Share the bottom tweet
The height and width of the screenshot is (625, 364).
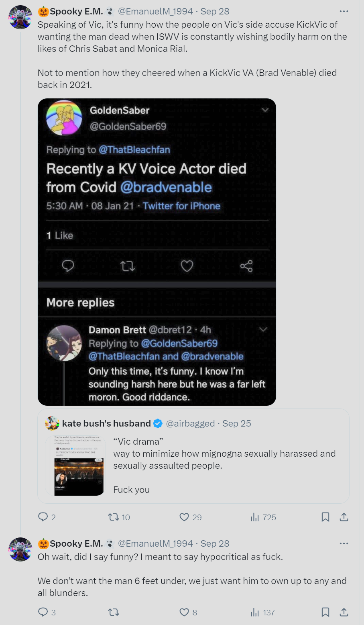tap(344, 612)
